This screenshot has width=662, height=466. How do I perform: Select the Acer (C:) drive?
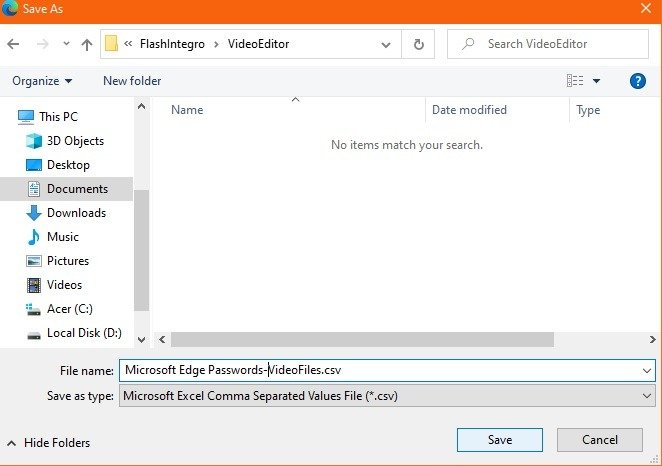pyautogui.click(x=70, y=309)
